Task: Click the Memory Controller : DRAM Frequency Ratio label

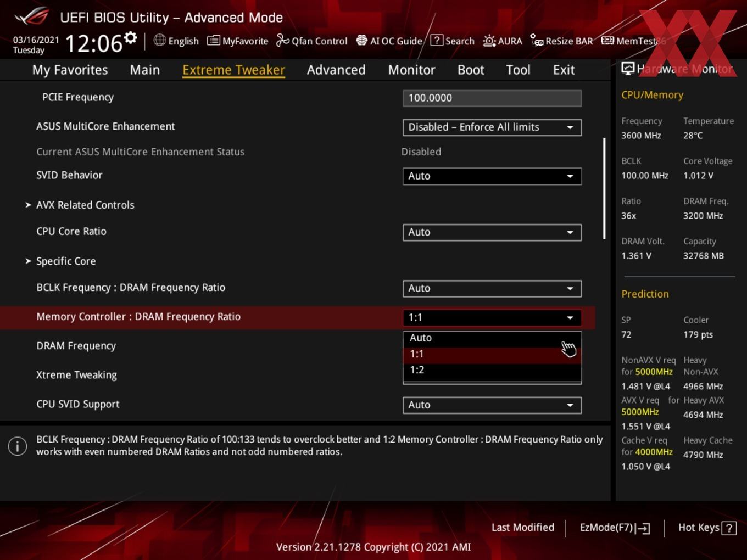Action: coord(138,317)
